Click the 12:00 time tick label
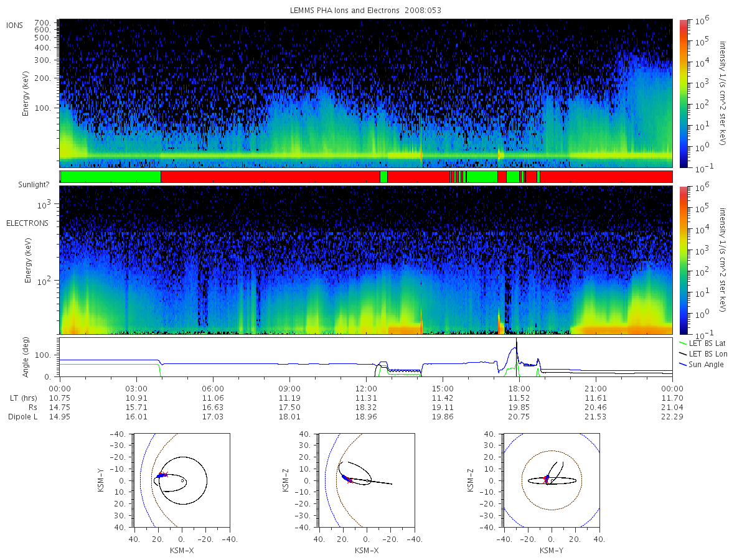This screenshot has height=560, width=747. click(x=366, y=388)
